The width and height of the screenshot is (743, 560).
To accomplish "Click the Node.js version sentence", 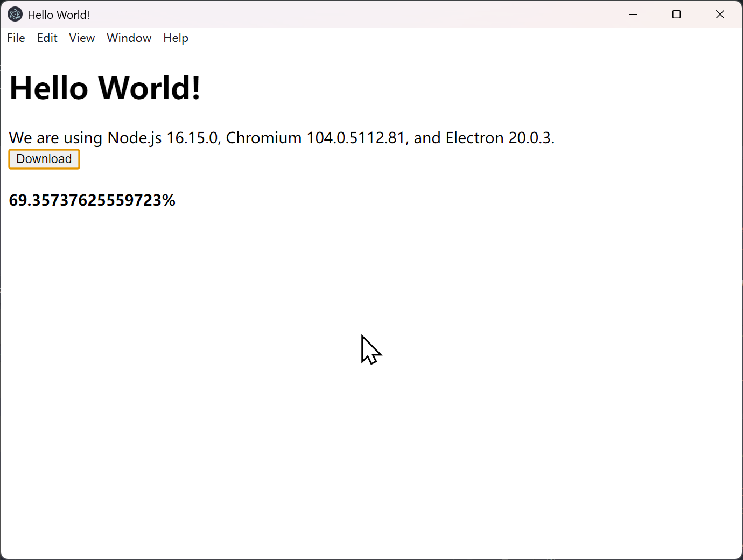I will [282, 138].
